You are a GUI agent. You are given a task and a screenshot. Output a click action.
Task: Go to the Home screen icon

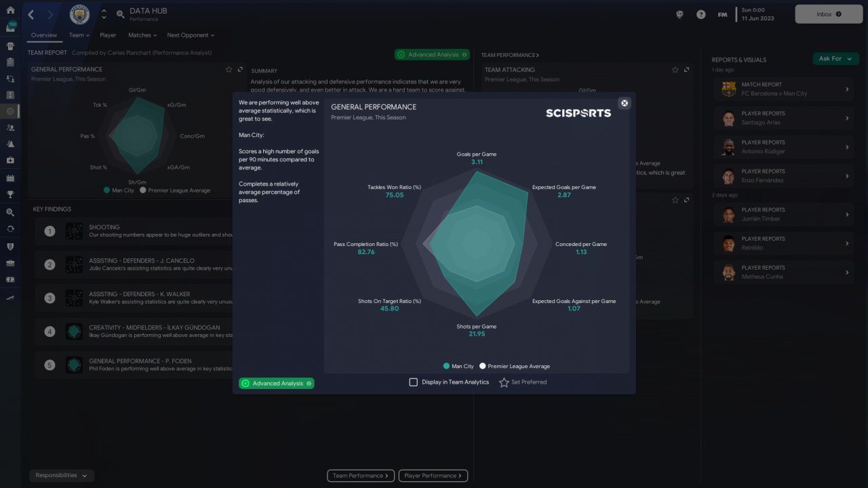10,10
